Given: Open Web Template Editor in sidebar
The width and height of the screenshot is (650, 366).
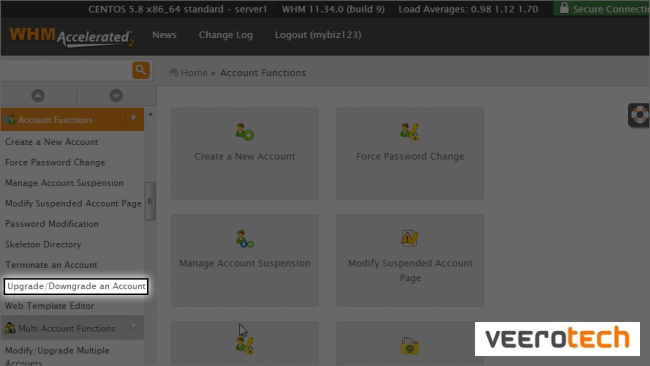Looking at the screenshot, I should click(x=49, y=306).
